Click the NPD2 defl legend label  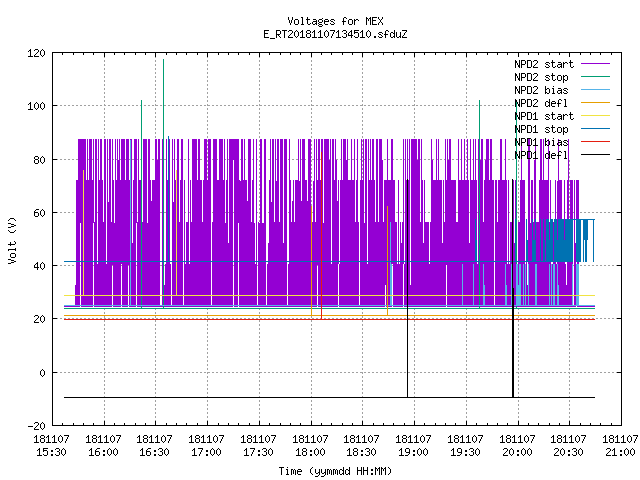point(541,103)
